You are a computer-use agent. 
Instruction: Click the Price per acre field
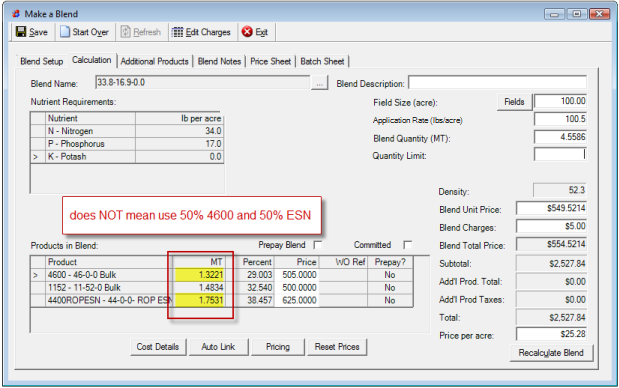[x=551, y=334]
